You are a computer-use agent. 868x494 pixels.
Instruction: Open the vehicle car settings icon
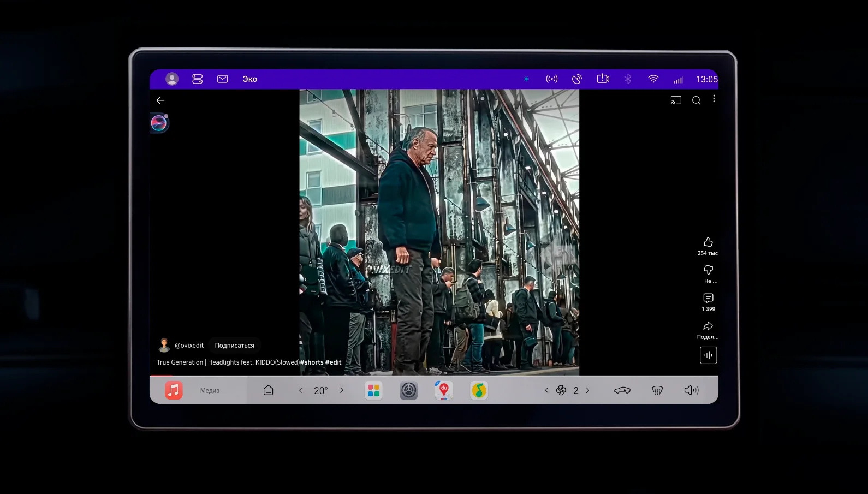coord(622,390)
